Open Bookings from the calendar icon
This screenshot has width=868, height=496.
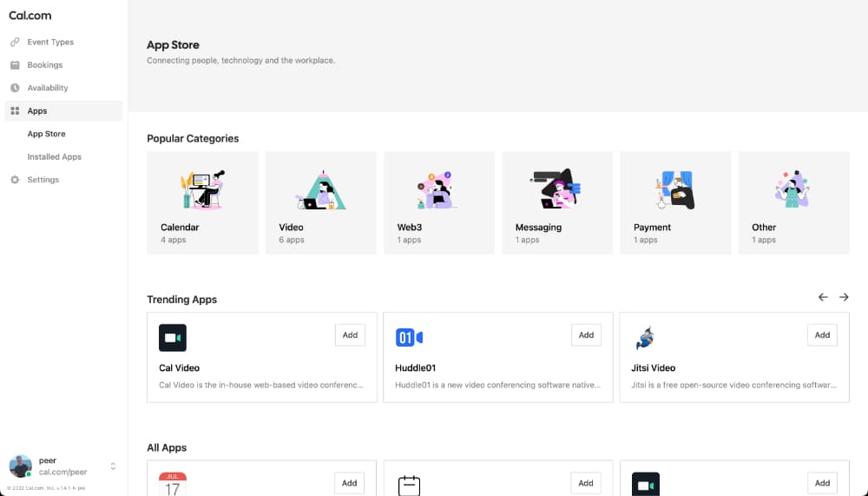pyautogui.click(x=15, y=65)
